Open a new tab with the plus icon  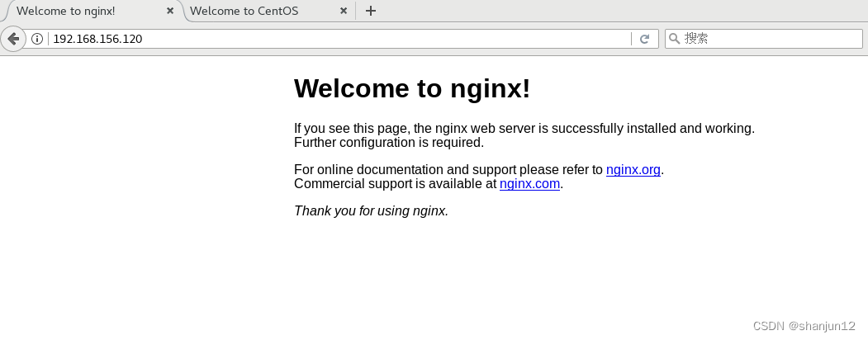tap(371, 11)
